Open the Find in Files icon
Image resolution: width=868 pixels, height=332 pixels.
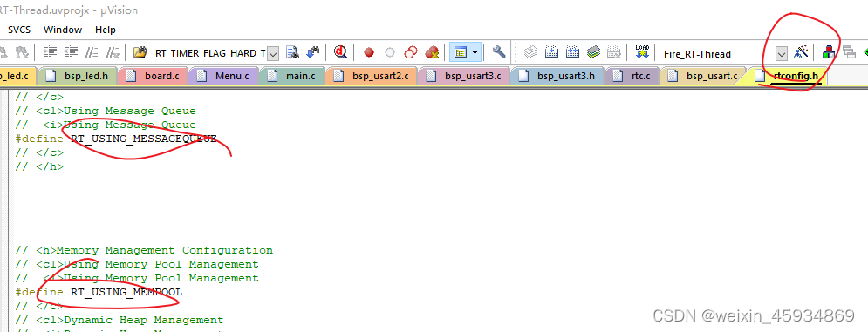[140, 52]
